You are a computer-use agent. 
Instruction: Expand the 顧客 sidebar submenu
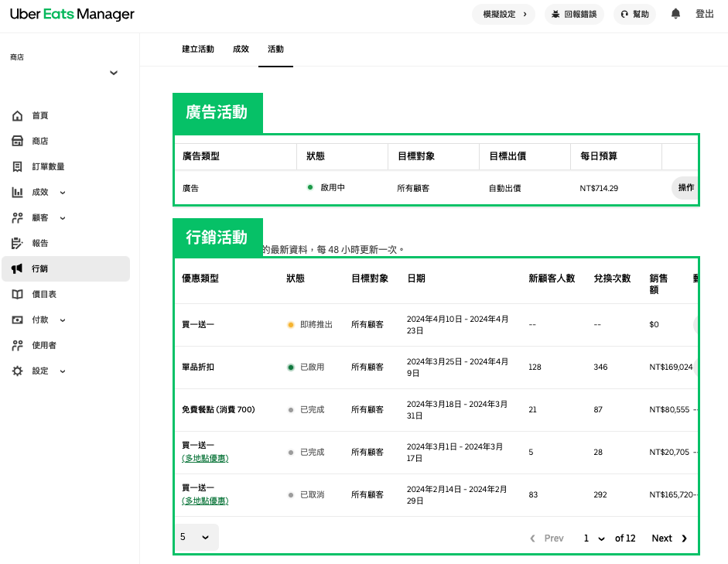(63, 218)
